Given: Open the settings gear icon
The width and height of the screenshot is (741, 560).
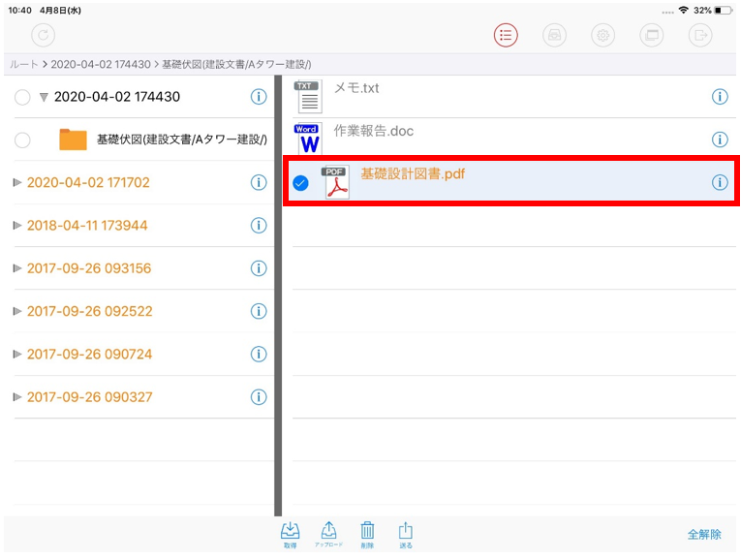Looking at the screenshot, I should click(602, 36).
